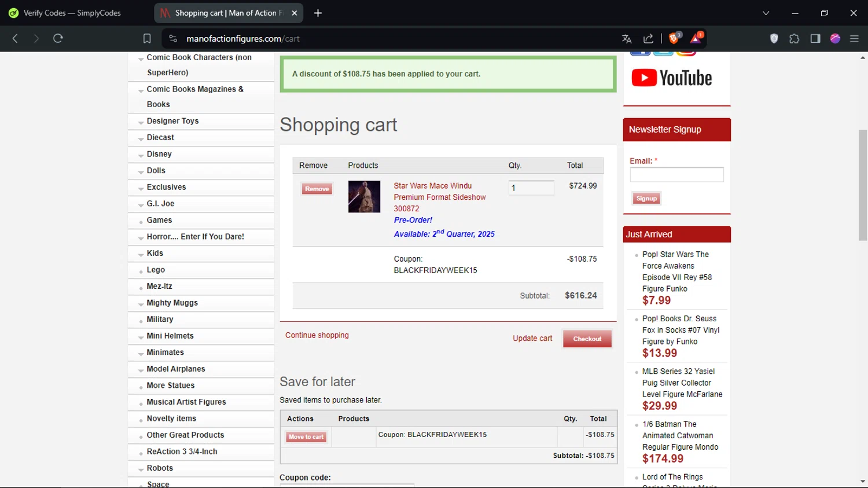868x488 pixels.
Task: Open the YouTube logo link
Action: 671,78
